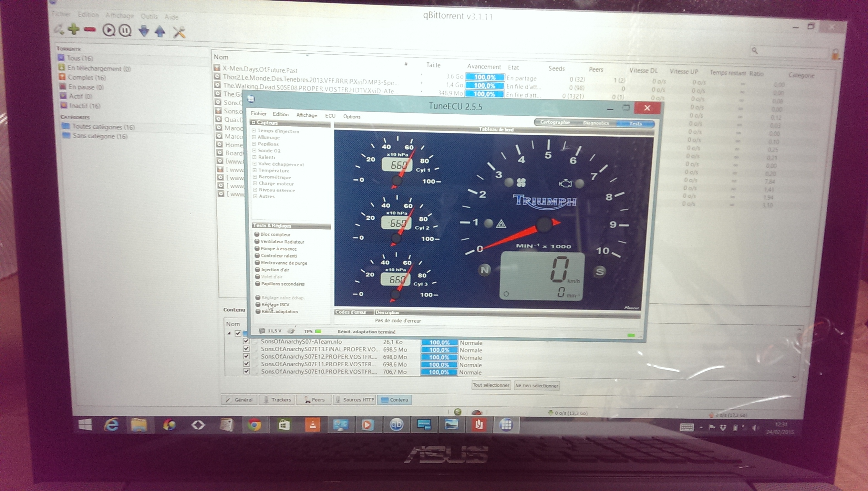The image size is (868, 491).
Task: Click the S indicator on dashboard
Action: click(599, 271)
